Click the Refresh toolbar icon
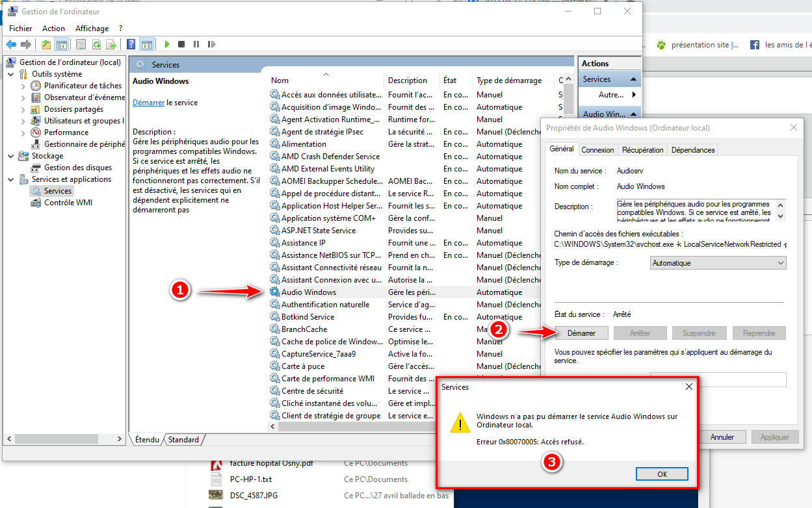Screen dimensions: 812x508 tap(96, 44)
